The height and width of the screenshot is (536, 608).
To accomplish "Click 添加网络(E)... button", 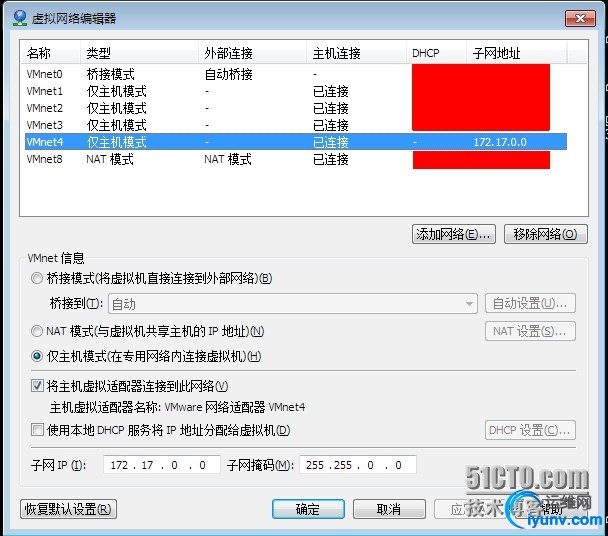I will pyautogui.click(x=454, y=234).
